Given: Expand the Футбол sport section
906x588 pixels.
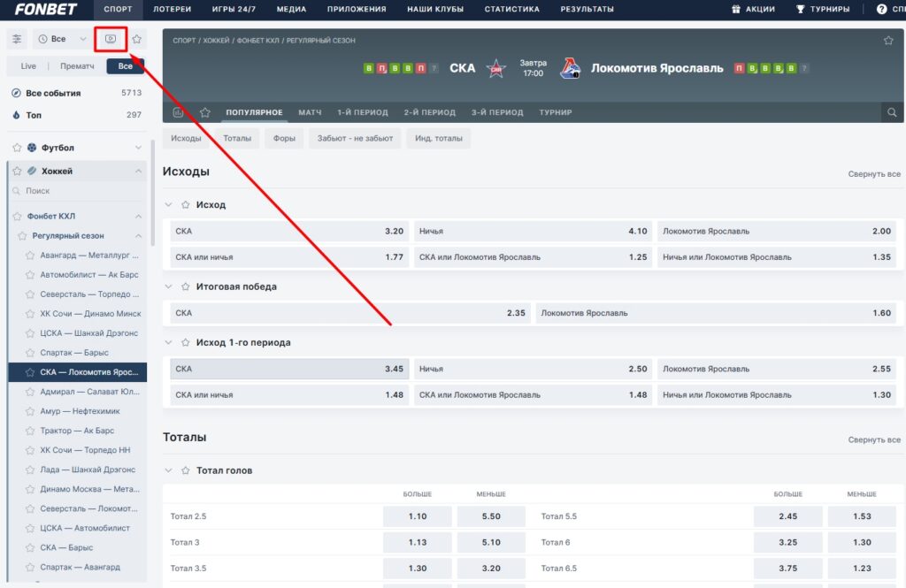Looking at the screenshot, I should [x=138, y=148].
